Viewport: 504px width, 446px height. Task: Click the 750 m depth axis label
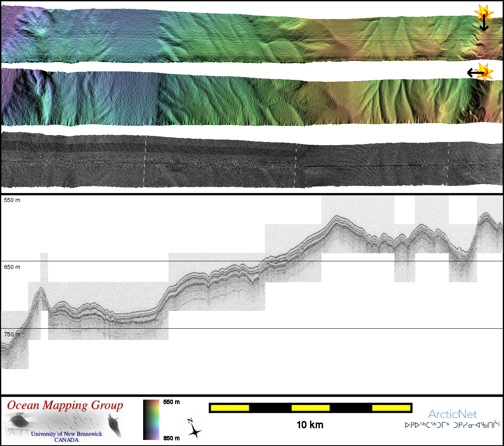point(12,334)
